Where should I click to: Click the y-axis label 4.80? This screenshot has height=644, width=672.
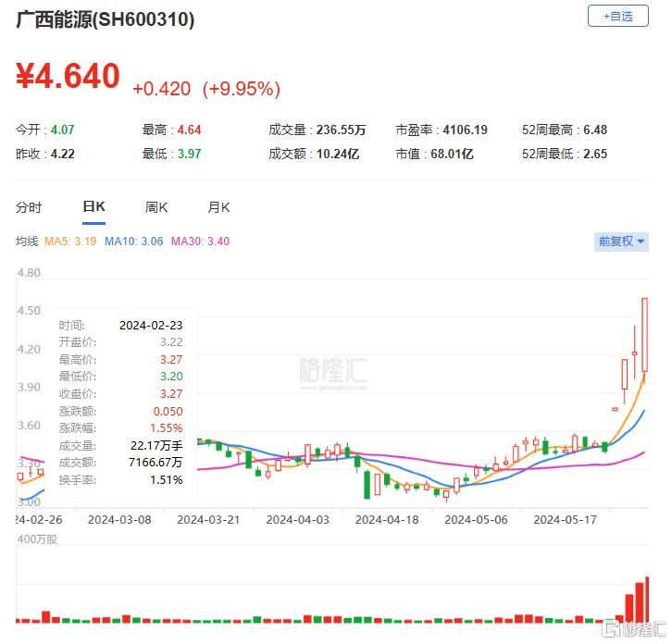[x=29, y=273]
